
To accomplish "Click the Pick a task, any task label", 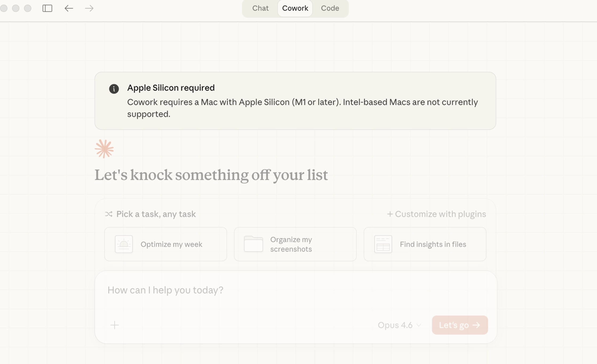I will [156, 214].
